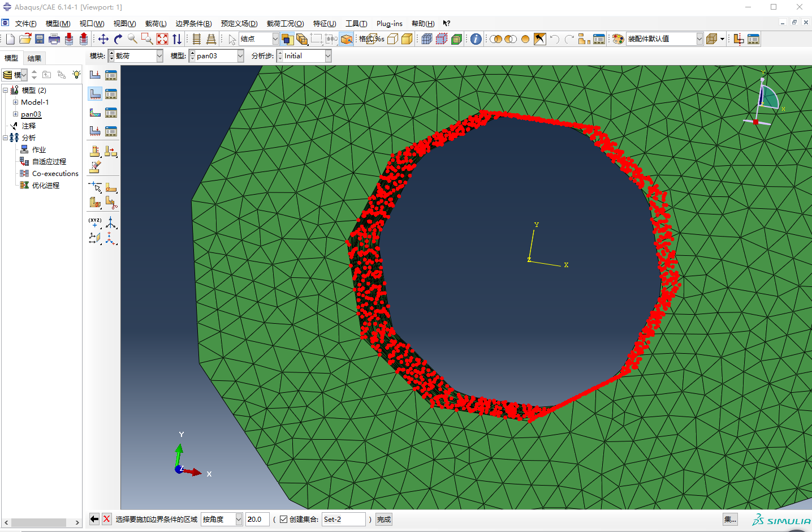This screenshot has width=812, height=532.
Task: Click the 完成 button
Action: tap(383, 519)
